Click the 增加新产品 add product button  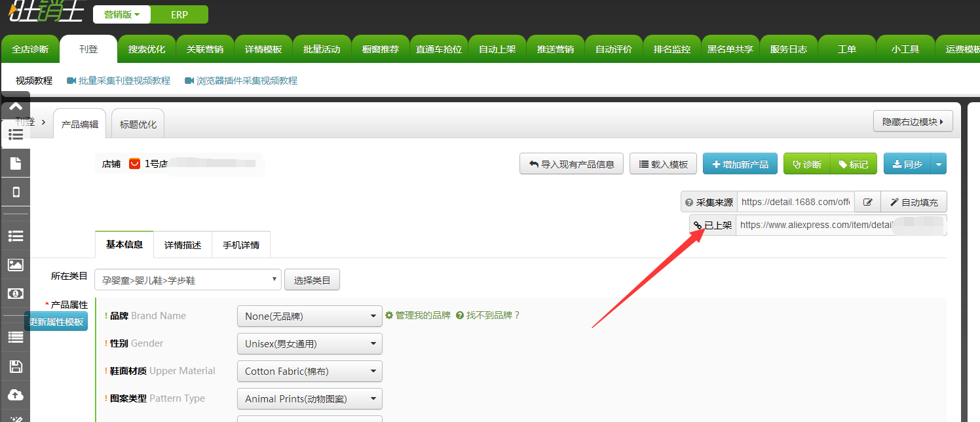(740, 164)
